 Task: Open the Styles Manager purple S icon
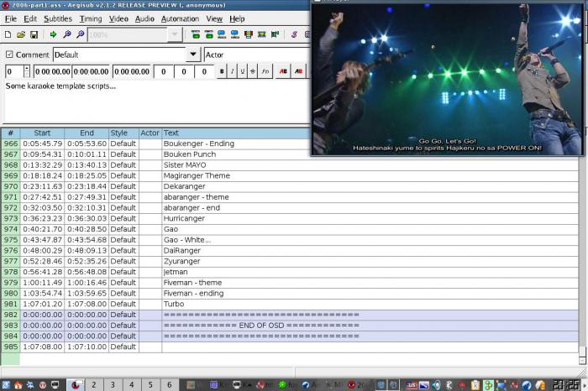(x=294, y=35)
